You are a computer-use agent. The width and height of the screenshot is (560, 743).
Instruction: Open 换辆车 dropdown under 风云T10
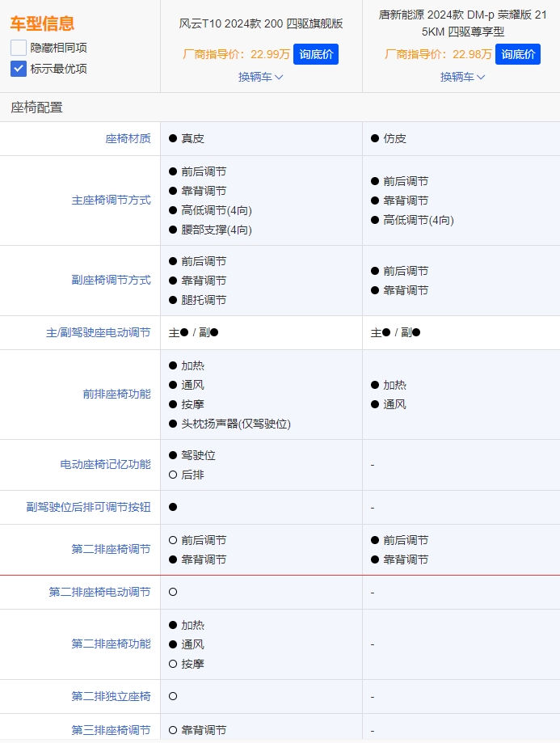click(260, 77)
